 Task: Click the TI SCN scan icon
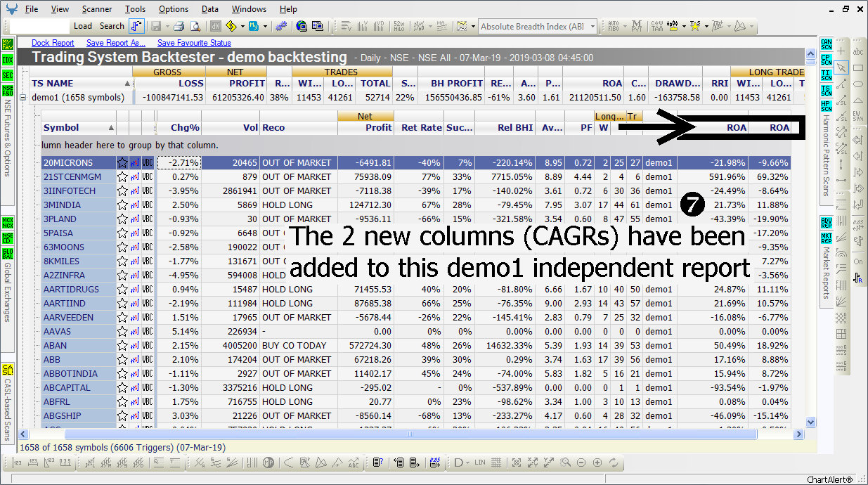point(826,75)
